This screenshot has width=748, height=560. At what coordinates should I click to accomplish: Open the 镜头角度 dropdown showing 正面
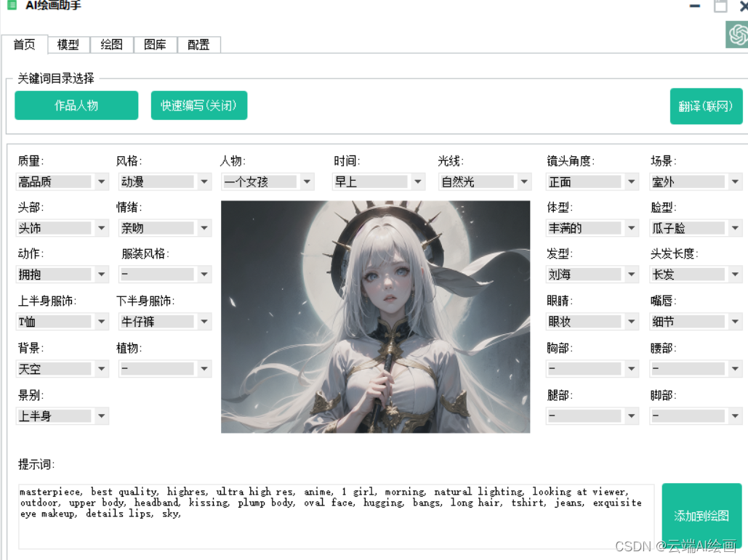click(x=592, y=182)
